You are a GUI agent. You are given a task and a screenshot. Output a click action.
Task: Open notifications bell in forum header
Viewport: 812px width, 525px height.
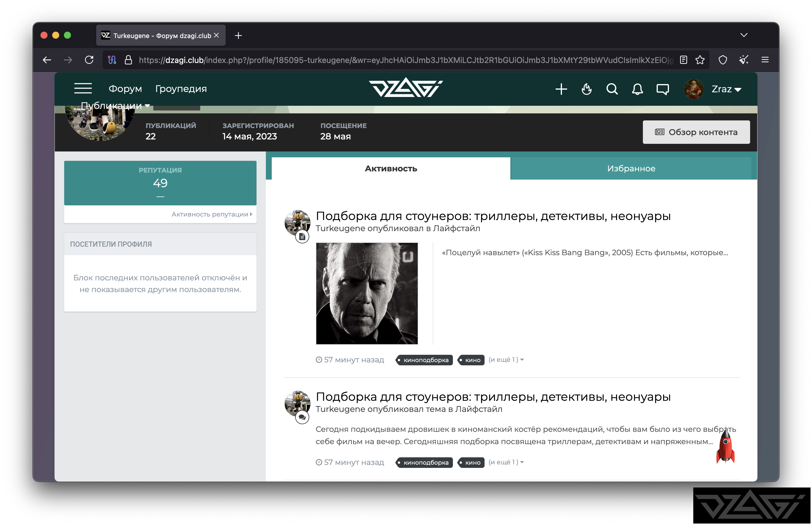[x=637, y=89]
